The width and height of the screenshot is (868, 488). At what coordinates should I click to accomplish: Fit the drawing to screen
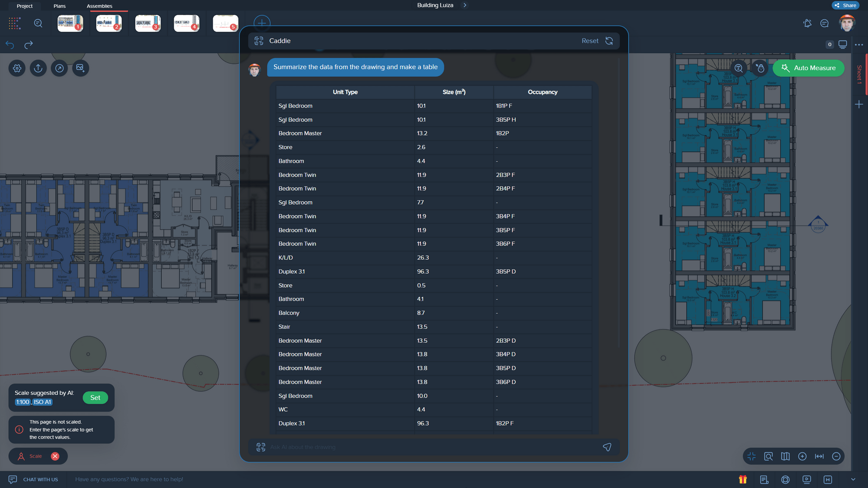coord(751,456)
